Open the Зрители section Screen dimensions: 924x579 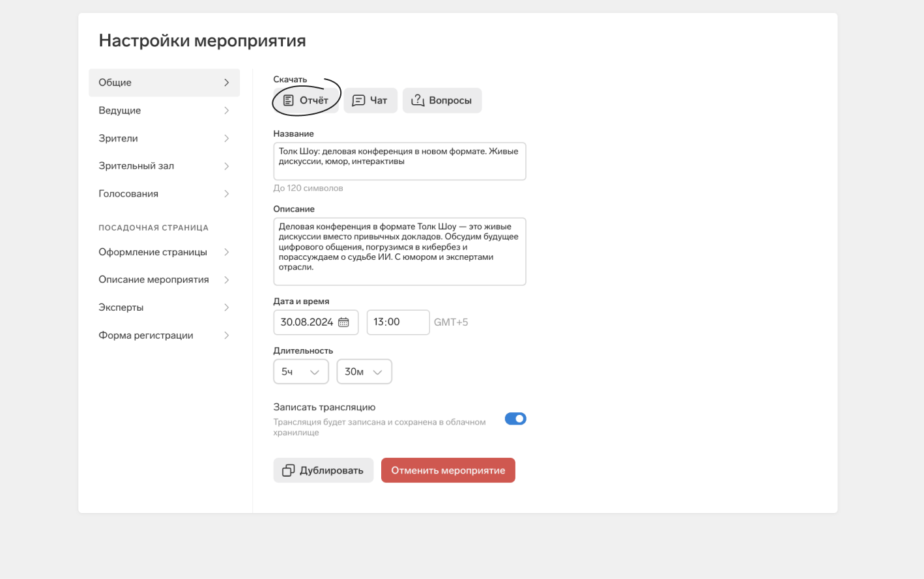tap(164, 138)
